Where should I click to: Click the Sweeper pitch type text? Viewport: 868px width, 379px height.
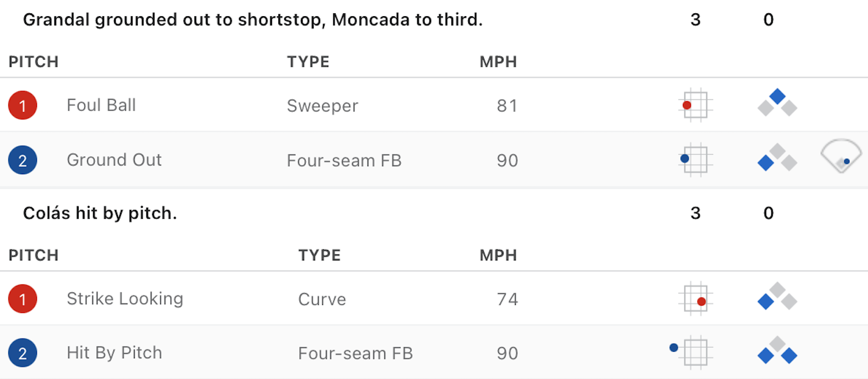click(322, 106)
